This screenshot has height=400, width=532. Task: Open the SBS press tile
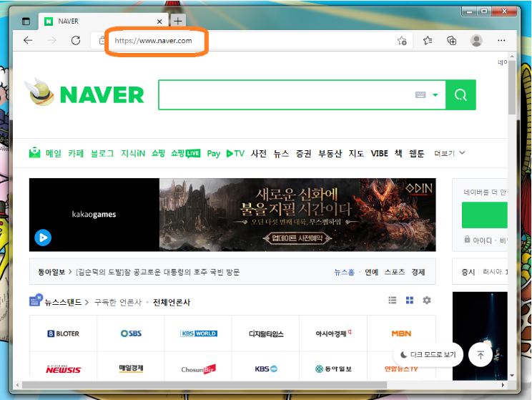131,333
